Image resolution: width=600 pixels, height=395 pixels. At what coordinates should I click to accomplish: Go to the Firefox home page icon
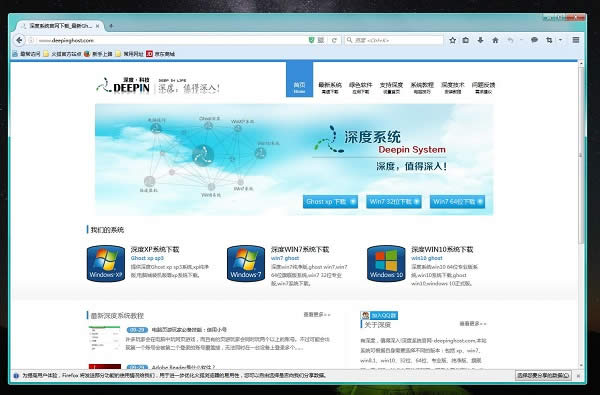(x=495, y=40)
